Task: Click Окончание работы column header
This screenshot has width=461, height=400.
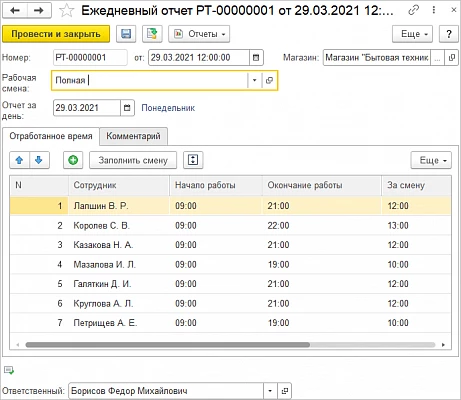Action: coord(322,185)
